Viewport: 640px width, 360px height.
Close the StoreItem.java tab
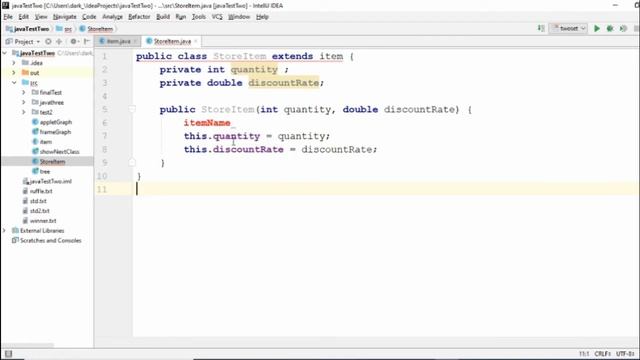coord(196,42)
